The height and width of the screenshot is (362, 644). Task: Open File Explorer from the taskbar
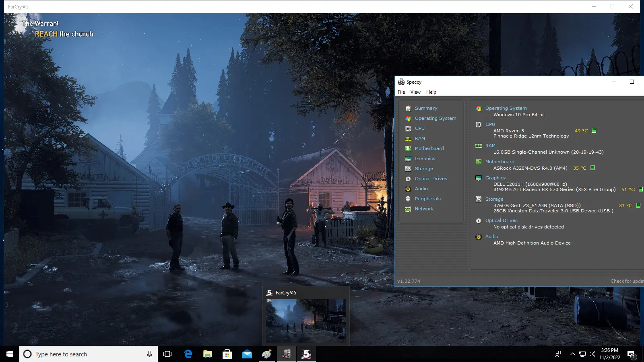[208, 354]
